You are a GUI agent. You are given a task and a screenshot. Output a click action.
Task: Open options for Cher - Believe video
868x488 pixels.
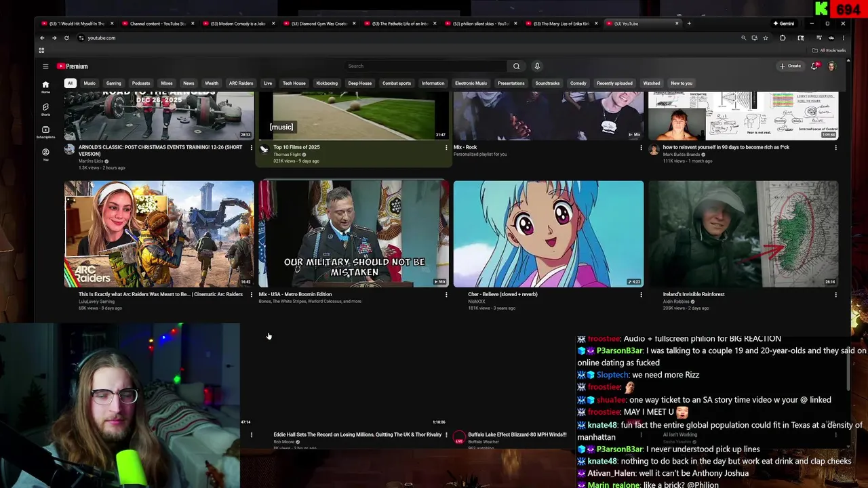[x=641, y=294]
